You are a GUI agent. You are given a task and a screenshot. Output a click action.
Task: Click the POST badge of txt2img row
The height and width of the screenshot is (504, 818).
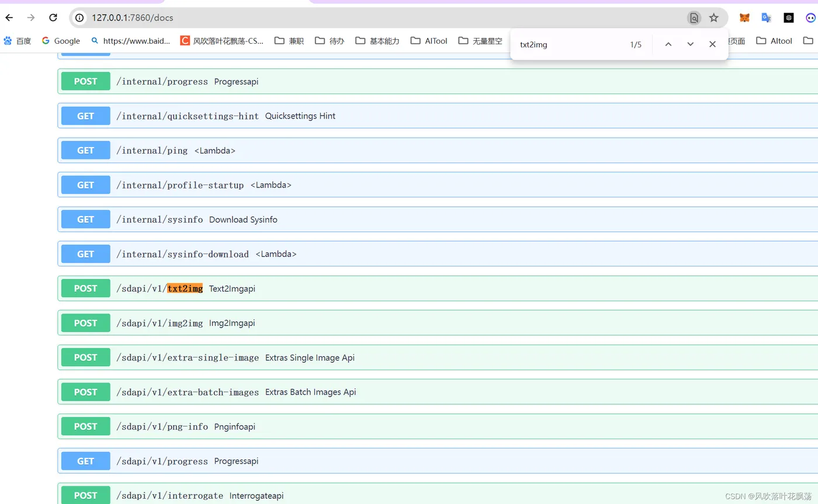tap(85, 288)
